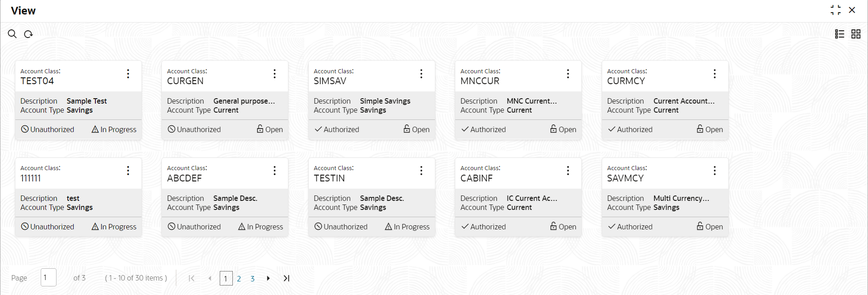Go to page 2
This screenshot has height=295, width=868.
(239, 279)
